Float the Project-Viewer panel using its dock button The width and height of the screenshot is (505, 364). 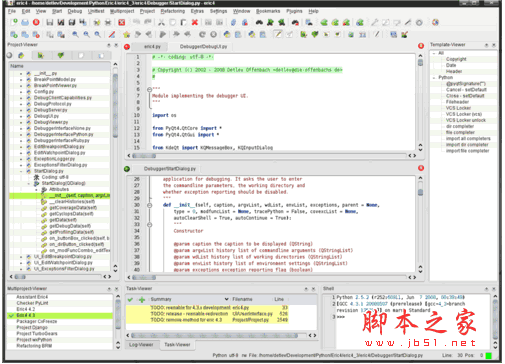click(109, 45)
